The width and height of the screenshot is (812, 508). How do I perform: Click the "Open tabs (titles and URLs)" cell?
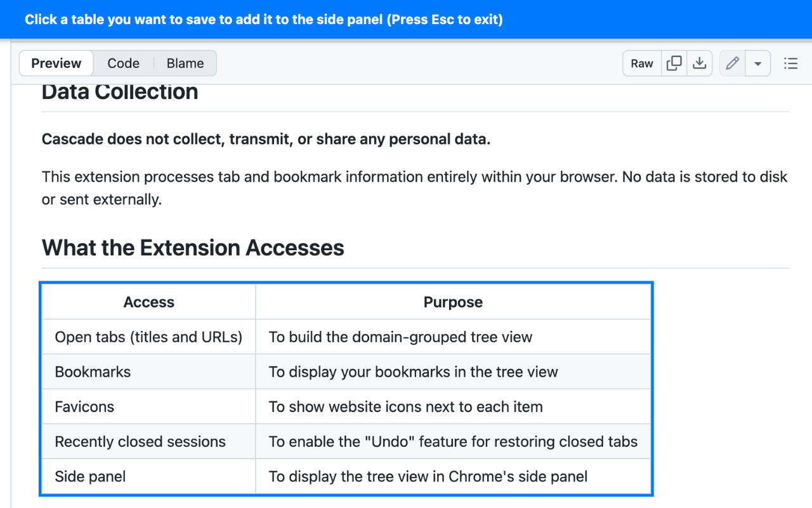(149, 337)
